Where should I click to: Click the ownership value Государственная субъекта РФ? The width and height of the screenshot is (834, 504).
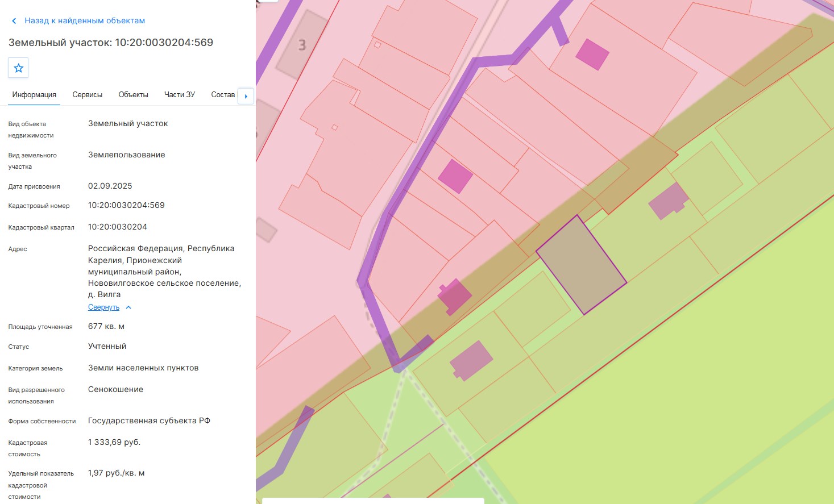149,420
